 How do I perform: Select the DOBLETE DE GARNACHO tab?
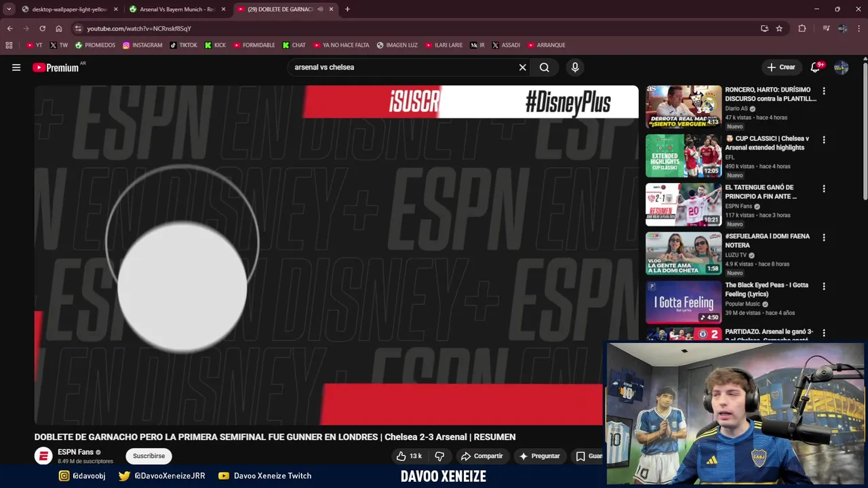click(279, 9)
